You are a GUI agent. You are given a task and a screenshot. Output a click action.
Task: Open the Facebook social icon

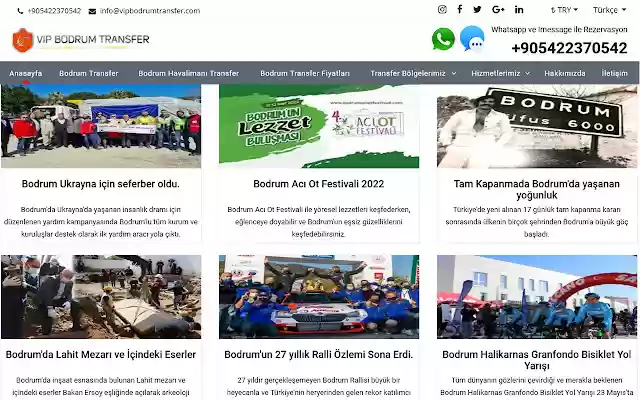click(460, 9)
